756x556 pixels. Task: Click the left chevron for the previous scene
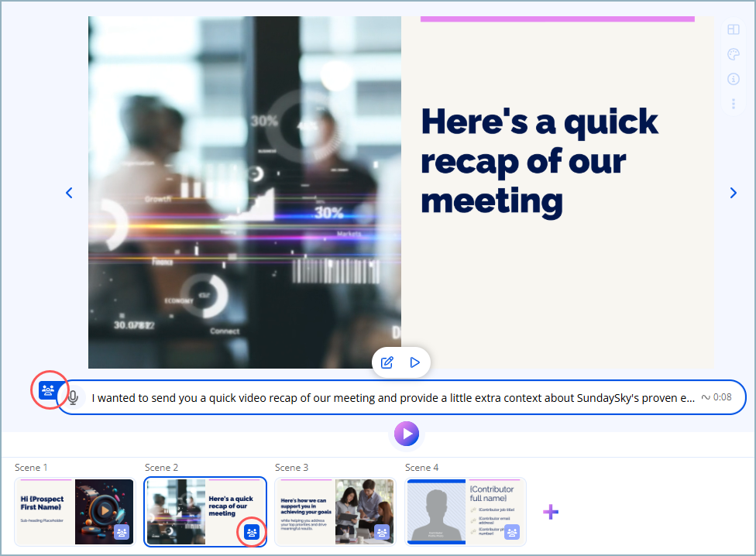[69, 193]
